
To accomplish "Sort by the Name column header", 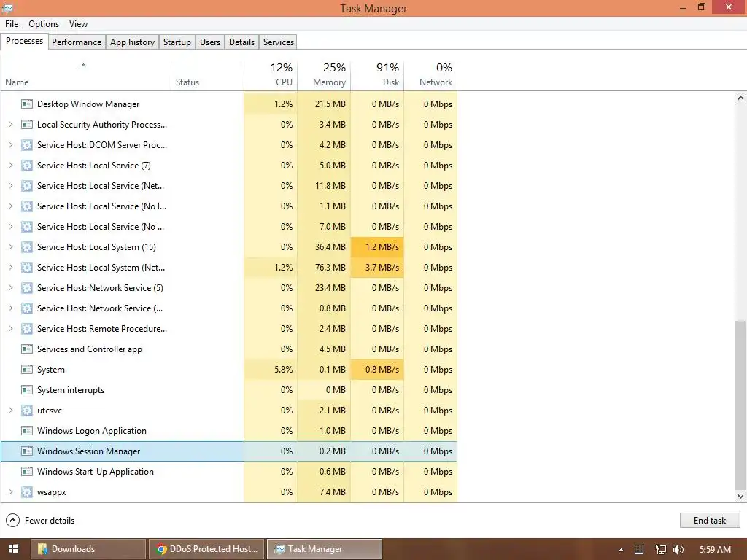I will [x=86, y=75].
